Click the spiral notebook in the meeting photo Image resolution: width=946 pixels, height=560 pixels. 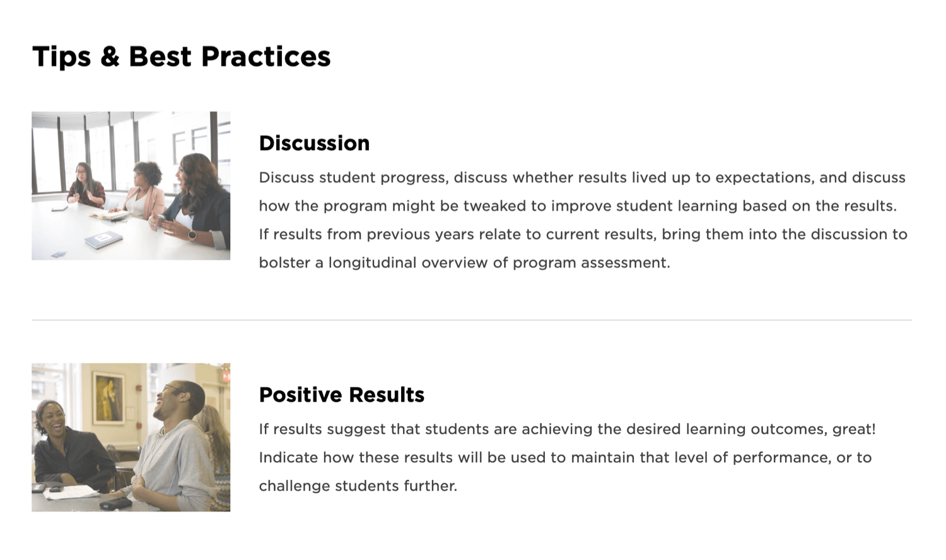[x=103, y=239]
